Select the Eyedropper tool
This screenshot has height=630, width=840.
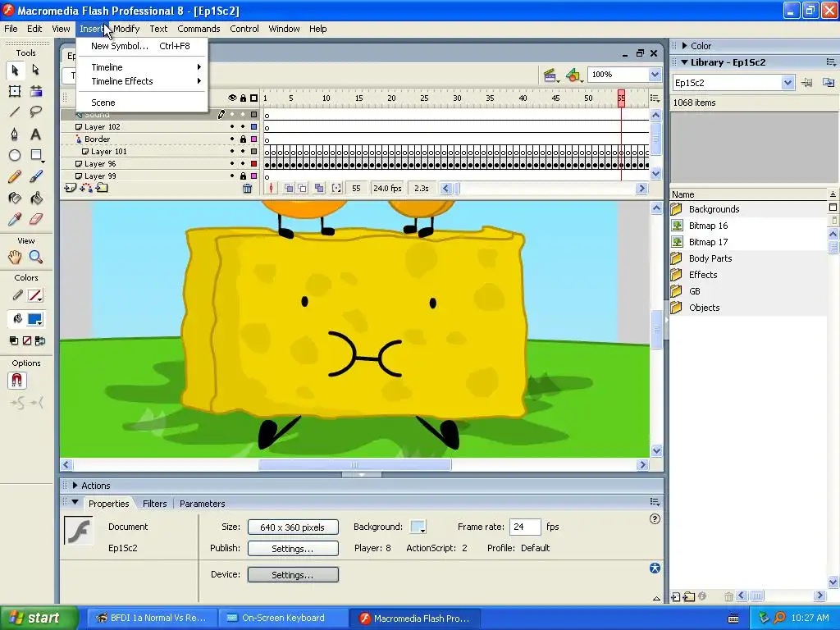click(15, 219)
